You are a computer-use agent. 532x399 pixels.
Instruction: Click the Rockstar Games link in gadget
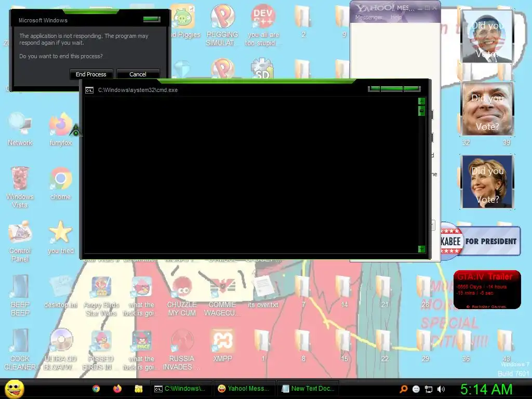[486, 307]
